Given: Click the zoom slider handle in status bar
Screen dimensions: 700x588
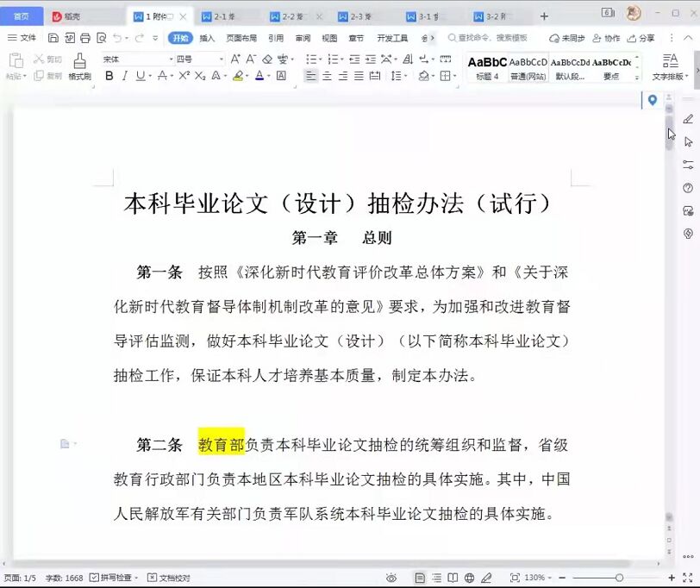Looking at the screenshot, I should click(x=619, y=578).
